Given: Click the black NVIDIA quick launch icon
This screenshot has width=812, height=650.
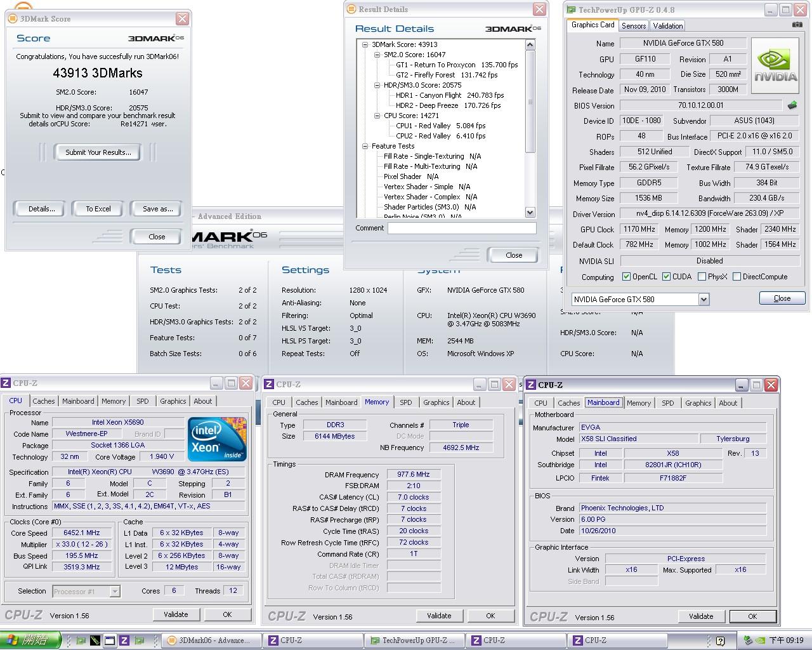Looking at the screenshot, I should click(95, 640).
